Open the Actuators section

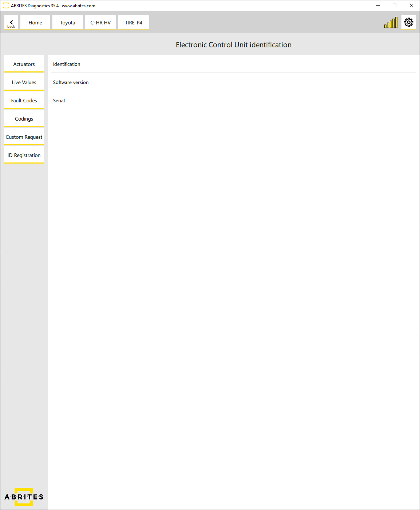(24, 64)
